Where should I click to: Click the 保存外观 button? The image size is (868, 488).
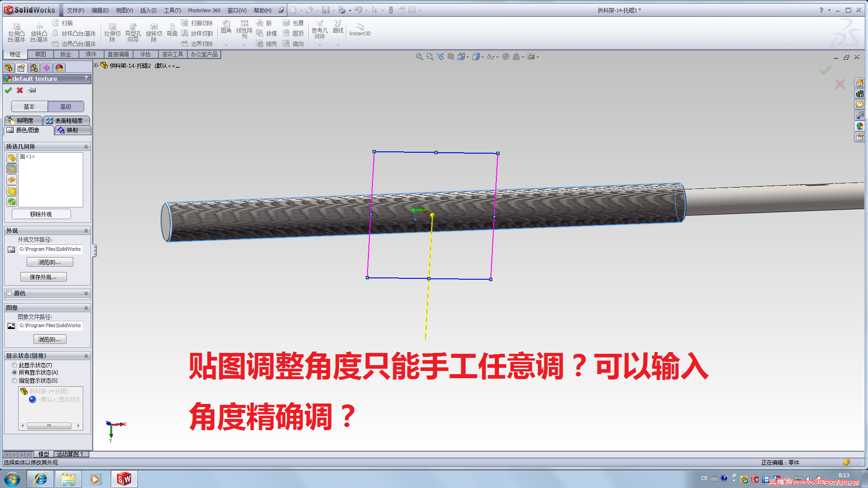tap(43, 277)
